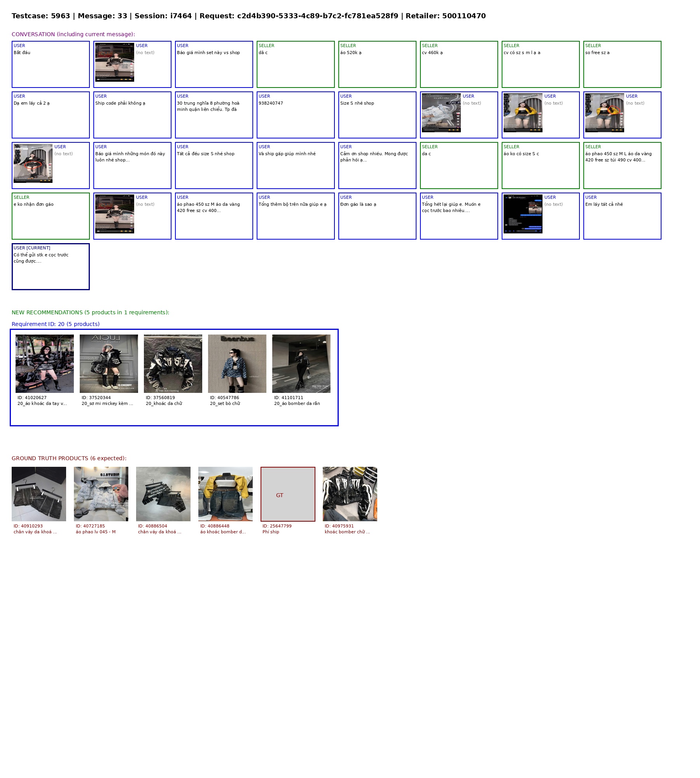Image resolution: width=700 pixels, height=778 pixels.
Task: Select the 'GROUND TRUTH PRODUCTS (6 expected)' heading
Action: [69, 458]
